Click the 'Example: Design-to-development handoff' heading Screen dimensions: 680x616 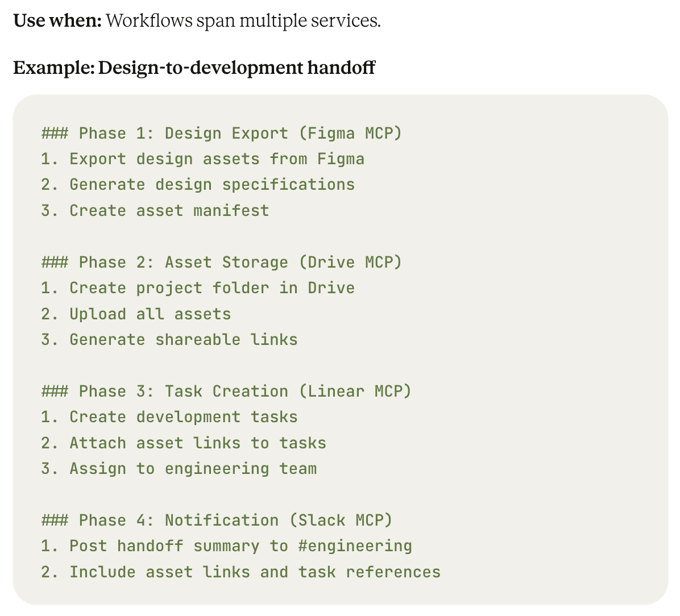point(194,68)
